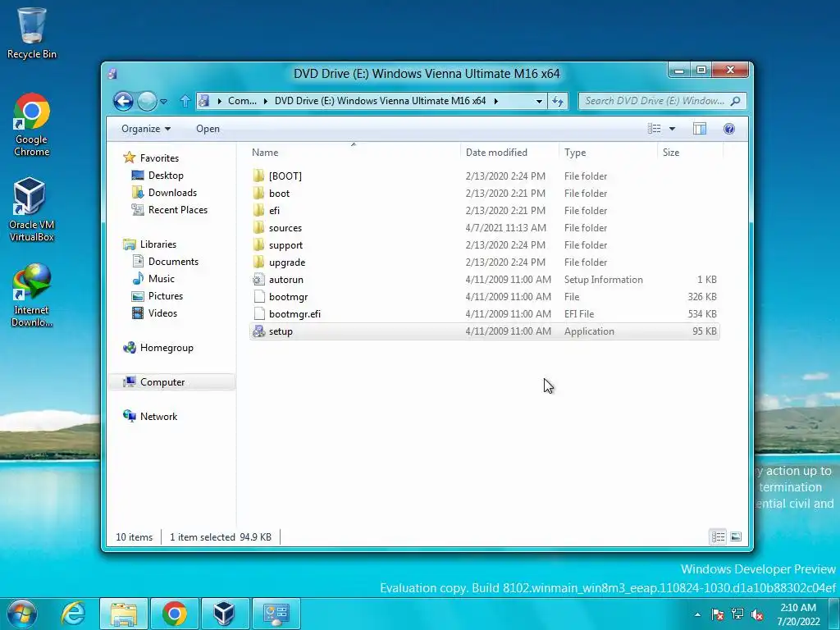
Task: Sort by Date modified column header
Action: click(509, 153)
